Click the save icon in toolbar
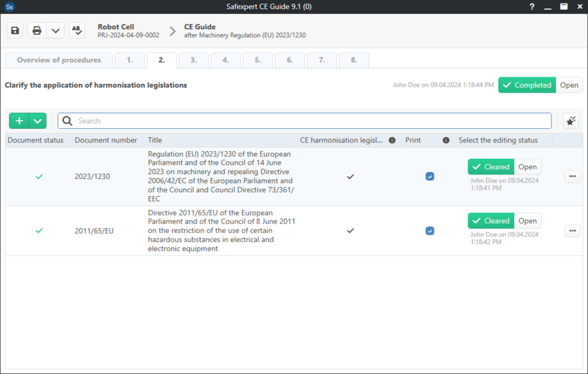588x374 pixels. [x=16, y=31]
